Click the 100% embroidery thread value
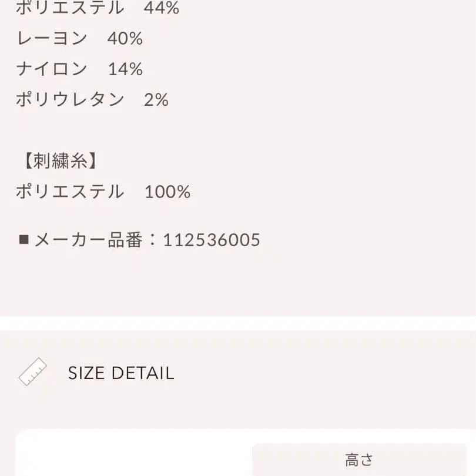This screenshot has height=476, width=476. coord(167,192)
